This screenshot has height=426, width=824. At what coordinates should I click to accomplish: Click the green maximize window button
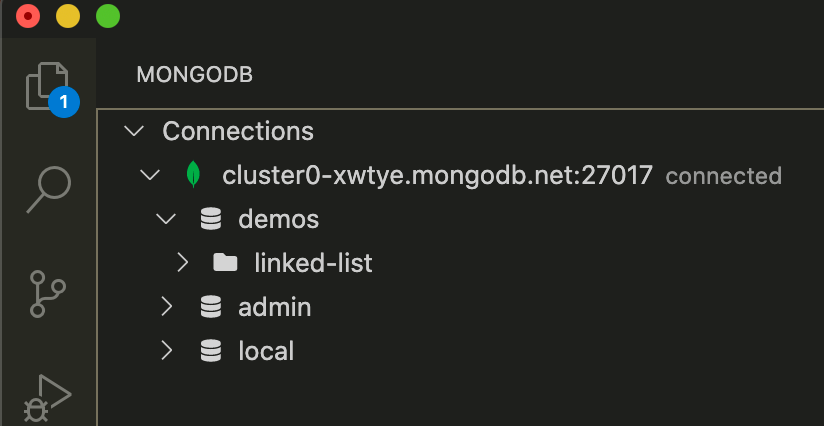tap(108, 17)
